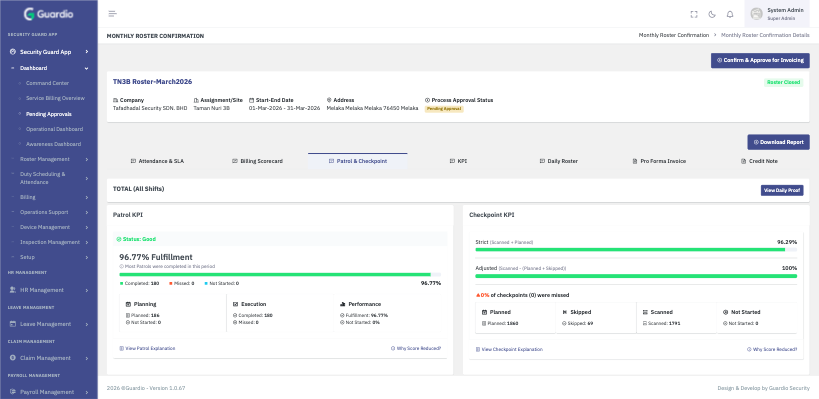Click the Skipped icon in Checkpoint KPI

565,312
